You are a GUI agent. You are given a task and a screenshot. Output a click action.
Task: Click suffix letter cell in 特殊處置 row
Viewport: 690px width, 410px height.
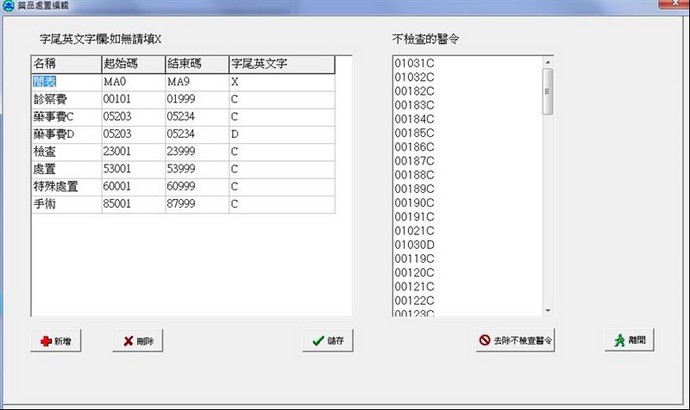pyautogui.click(x=282, y=186)
